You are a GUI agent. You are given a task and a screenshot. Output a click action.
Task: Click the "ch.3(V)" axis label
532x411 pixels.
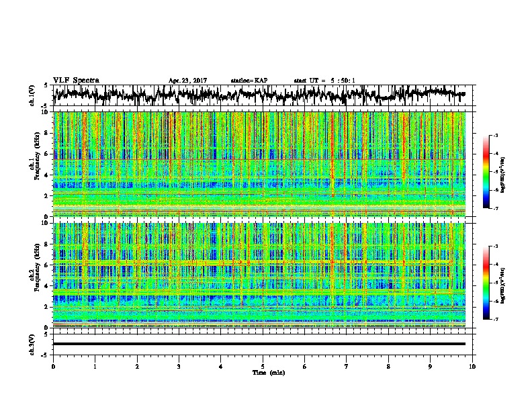click(x=32, y=345)
